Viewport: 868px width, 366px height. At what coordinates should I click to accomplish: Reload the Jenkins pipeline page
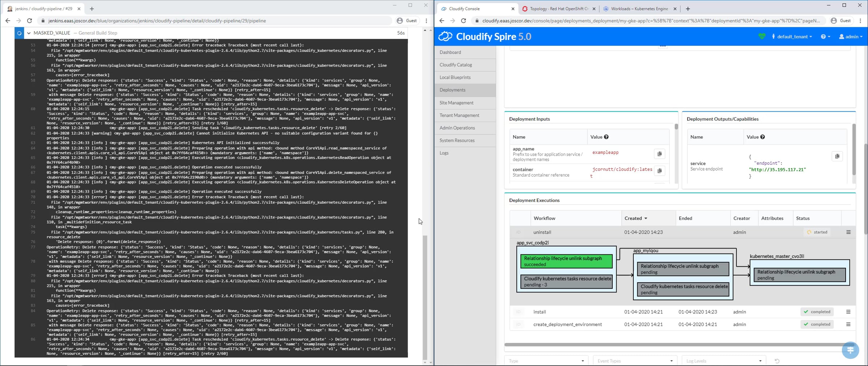click(x=30, y=21)
